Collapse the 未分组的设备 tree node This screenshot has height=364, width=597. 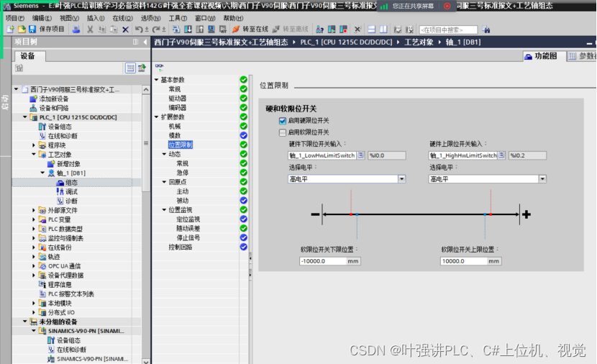coord(24,322)
